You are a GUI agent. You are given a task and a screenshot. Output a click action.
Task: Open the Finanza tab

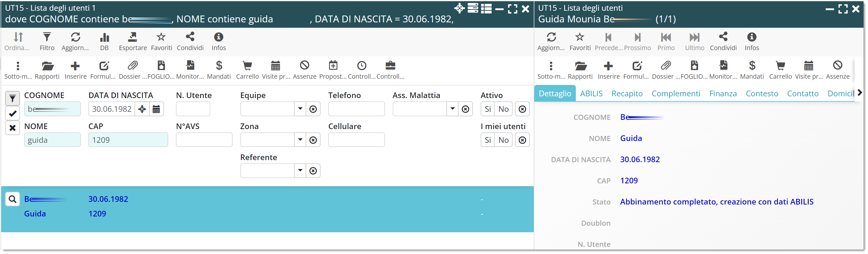pyautogui.click(x=723, y=94)
